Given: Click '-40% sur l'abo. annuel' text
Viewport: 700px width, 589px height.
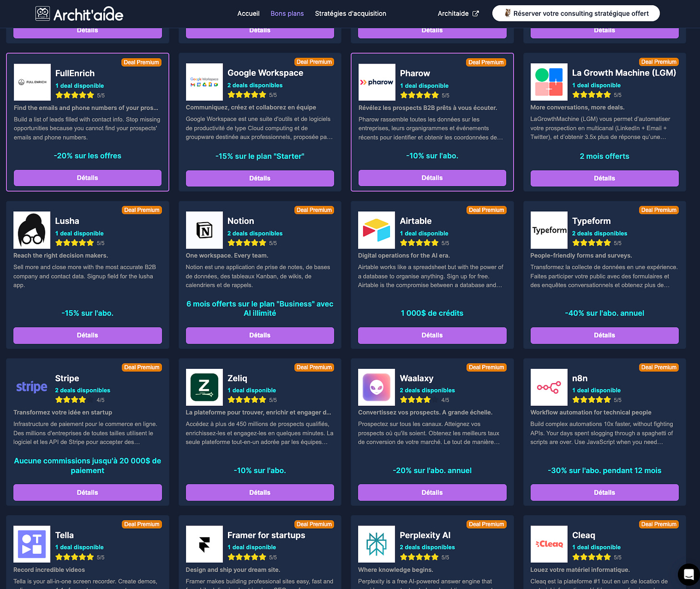Looking at the screenshot, I should click(x=604, y=313).
